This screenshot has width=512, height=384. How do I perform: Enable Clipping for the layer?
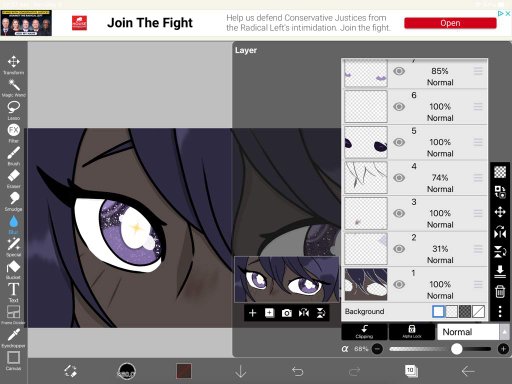364,332
